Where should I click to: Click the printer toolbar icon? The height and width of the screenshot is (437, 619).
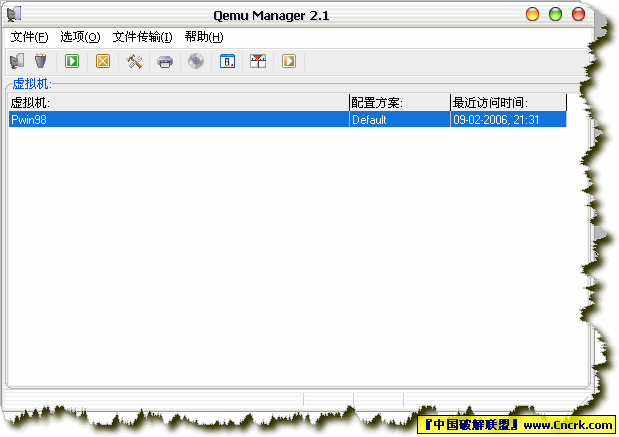coord(165,62)
